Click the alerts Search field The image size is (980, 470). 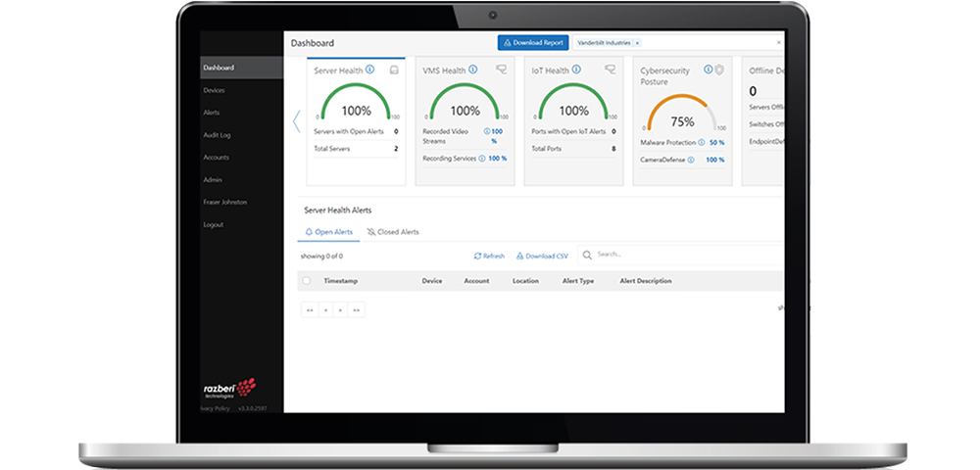point(681,255)
